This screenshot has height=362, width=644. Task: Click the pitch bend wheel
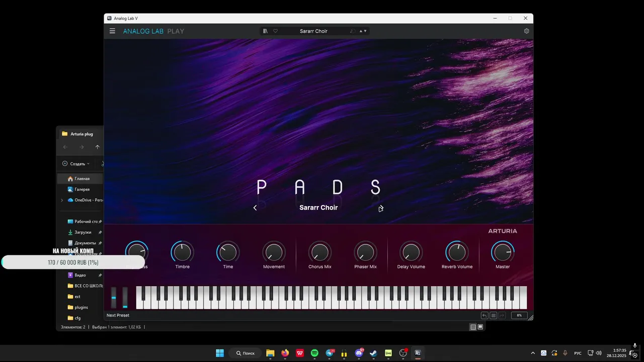point(114,298)
